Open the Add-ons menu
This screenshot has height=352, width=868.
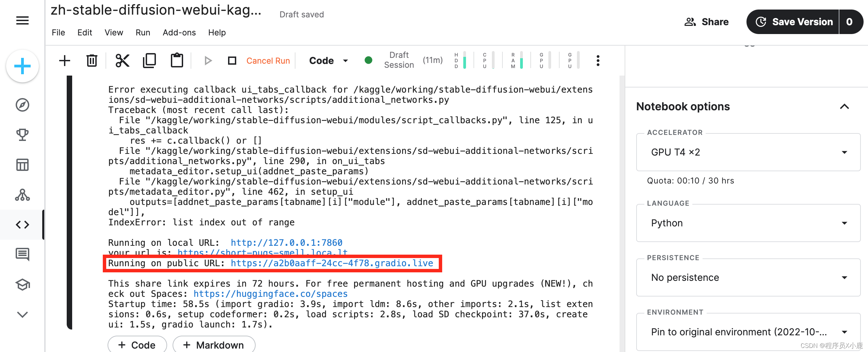point(179,32)
